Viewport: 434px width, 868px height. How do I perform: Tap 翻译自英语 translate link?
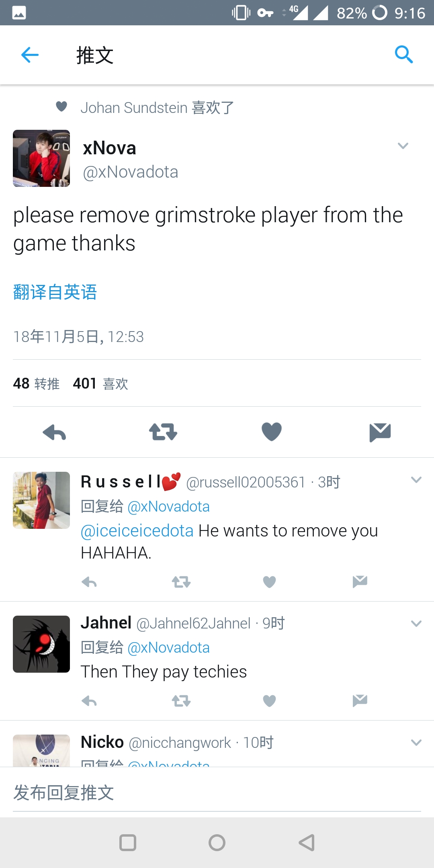[x=55, y=292]
